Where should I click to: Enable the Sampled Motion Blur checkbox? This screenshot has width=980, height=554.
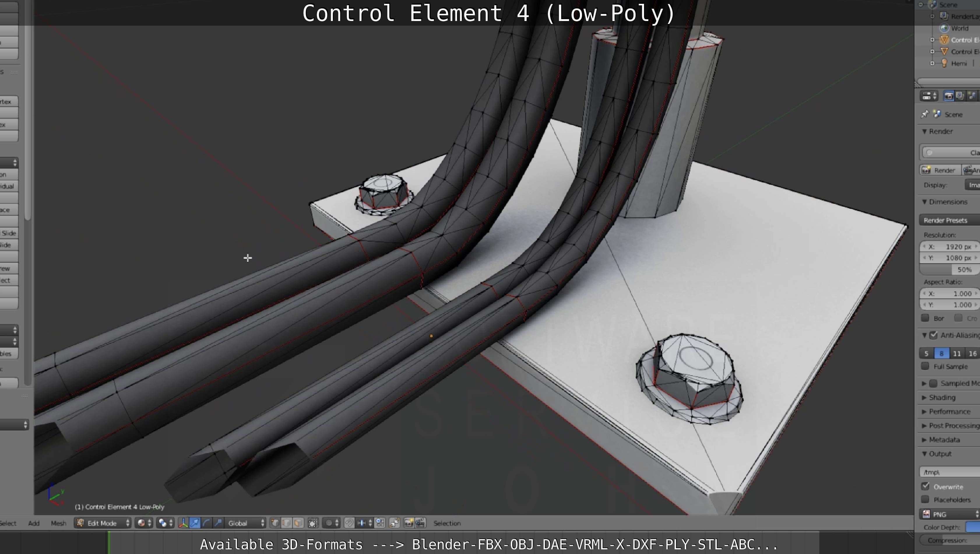pos(933,383)
